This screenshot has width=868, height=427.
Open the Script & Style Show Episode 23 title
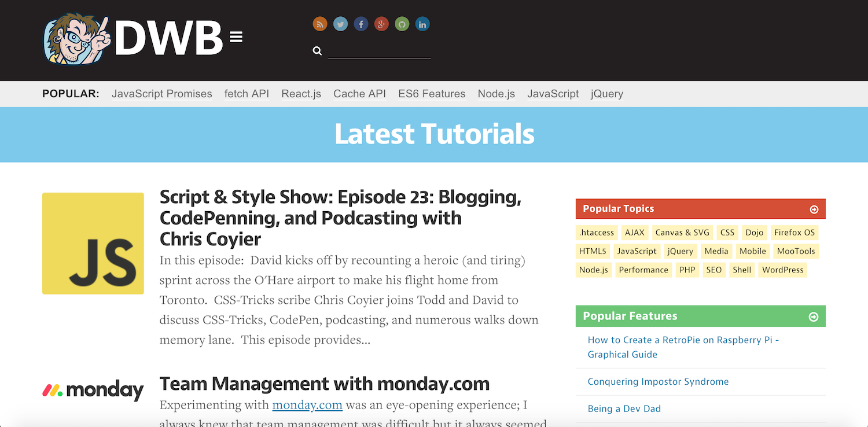340,218
